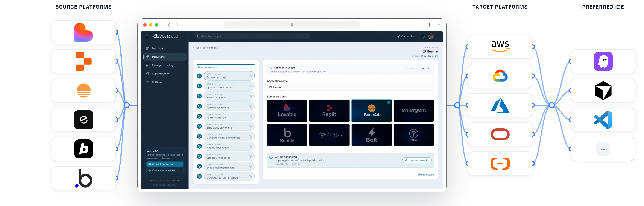
Task: Open the Privacy Policy link
Action: click(x=156, y=180)
